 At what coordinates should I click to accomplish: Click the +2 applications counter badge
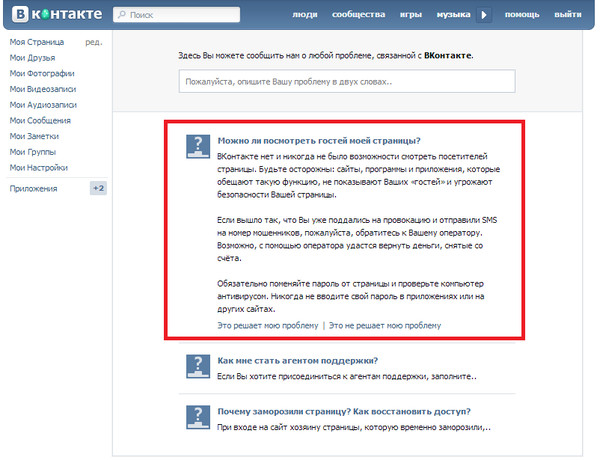pos(98,188)
